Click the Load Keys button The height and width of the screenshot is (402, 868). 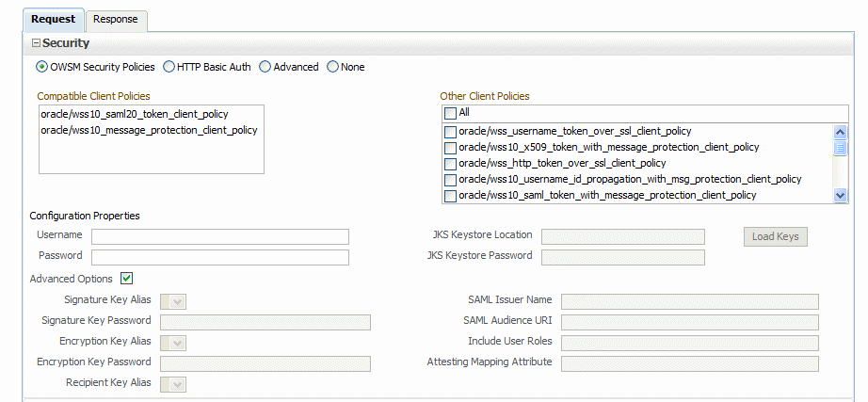(x=775, y=236)
